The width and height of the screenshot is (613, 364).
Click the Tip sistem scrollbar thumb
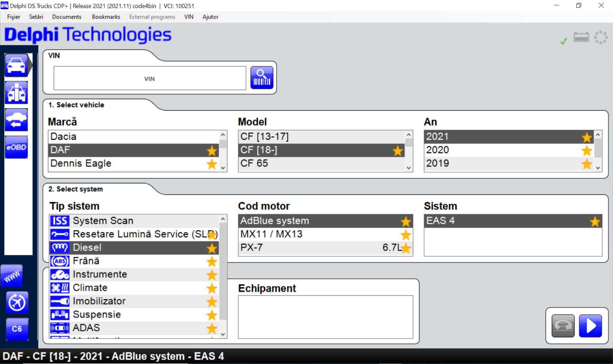coord(223,272)
